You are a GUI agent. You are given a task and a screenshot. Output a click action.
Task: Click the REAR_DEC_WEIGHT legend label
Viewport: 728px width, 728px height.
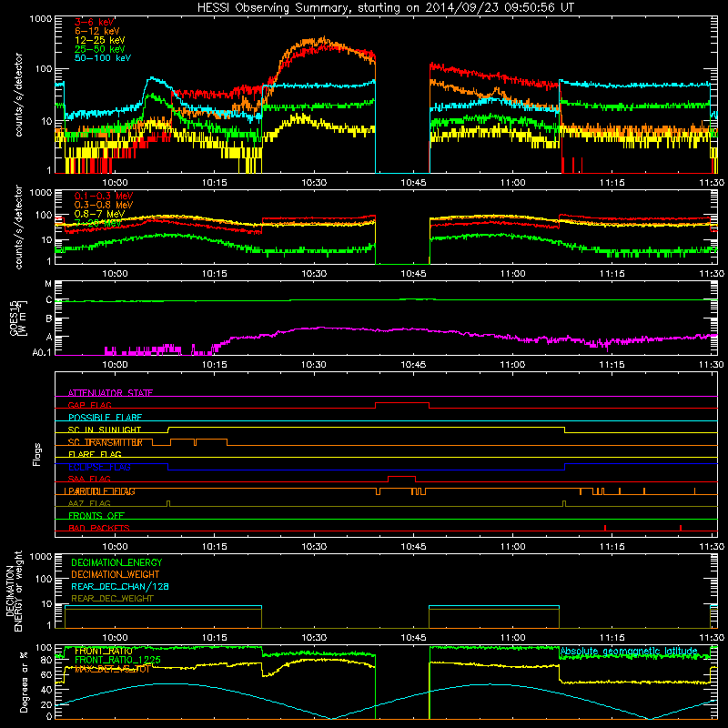click(112, 599)
